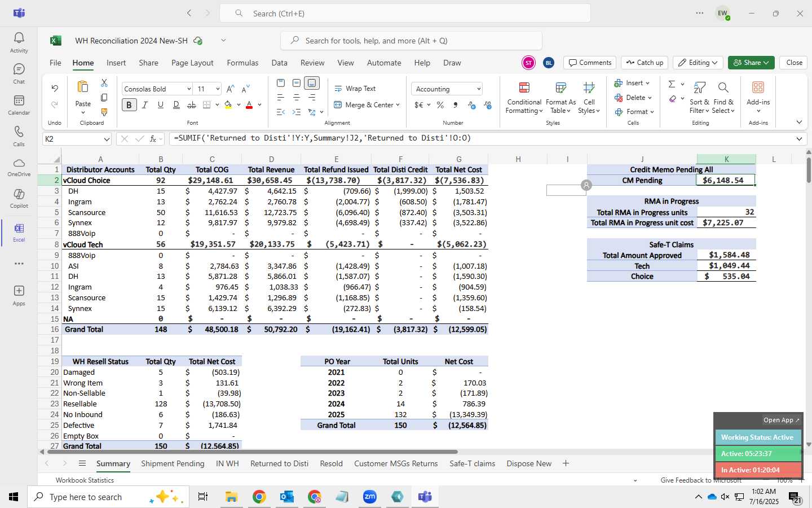Apply Middle Align to the cell
Image resolution: width=812 pixels, height=508 pixels.
click(296, 83)
